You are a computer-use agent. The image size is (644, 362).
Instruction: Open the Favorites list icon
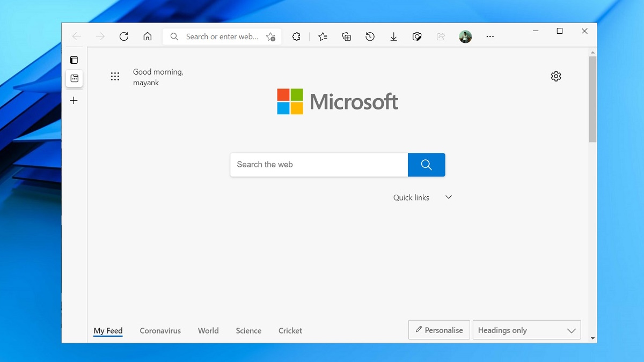pos(323,36)
